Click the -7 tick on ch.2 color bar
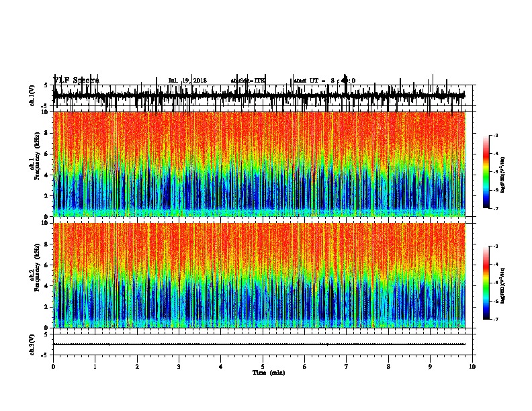The height and width of the screenshot is (411, 532). pyautogui.click(x=496, y=319)
